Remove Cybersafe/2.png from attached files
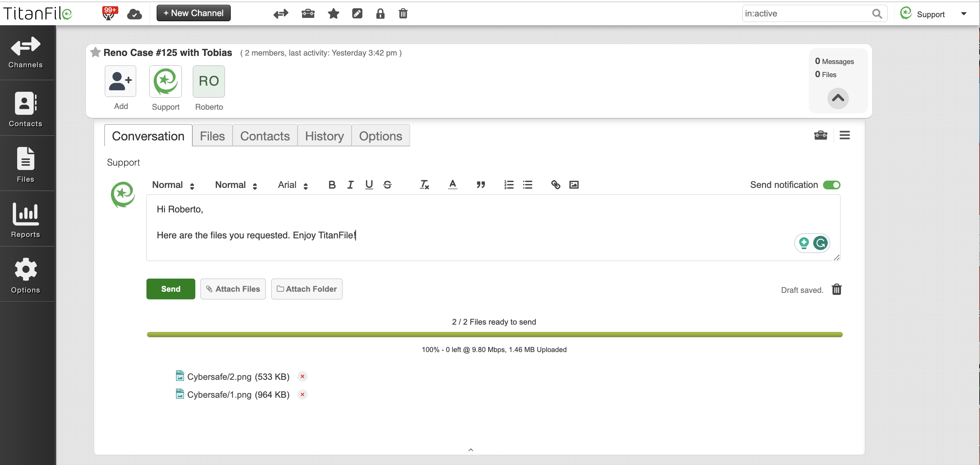980x465 pixels. (x=302, y=376)
